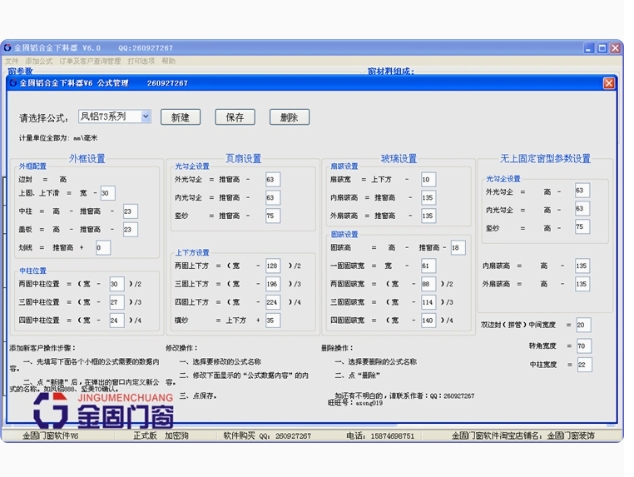This screenshot has width=634, height=477.
Task: Edit the 扇玻宽 value field (10)
Action: (428, 179)
